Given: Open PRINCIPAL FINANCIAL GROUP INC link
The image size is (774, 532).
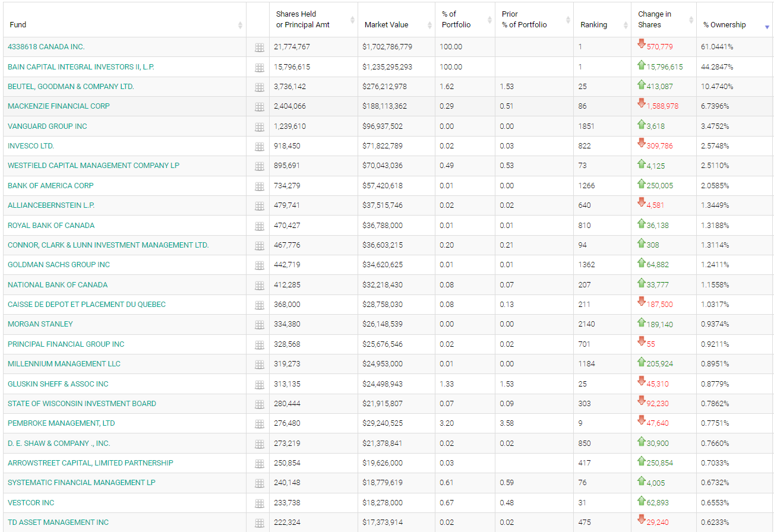Looking at the screenshot, I should tap(66, 344).
